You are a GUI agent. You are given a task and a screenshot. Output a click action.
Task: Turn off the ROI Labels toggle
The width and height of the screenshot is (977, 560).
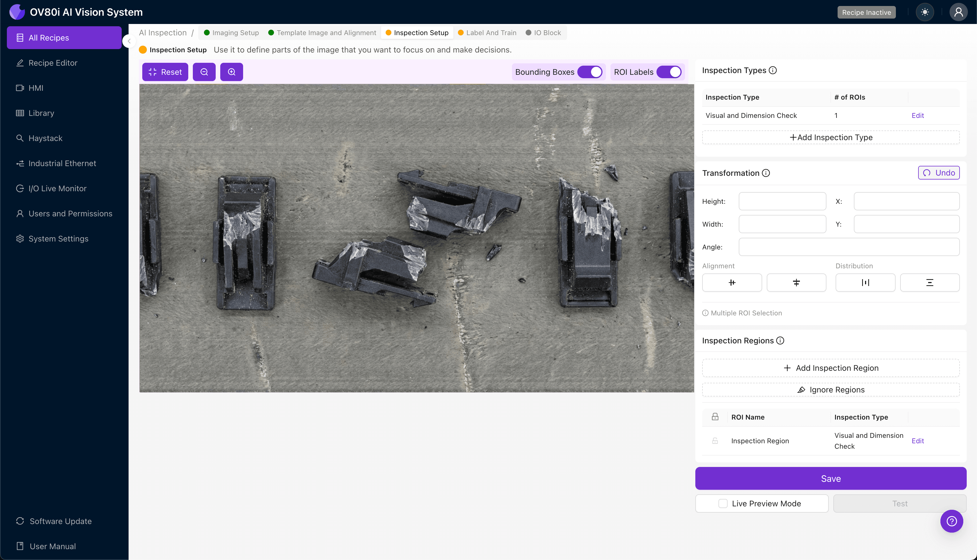(x=669, y=72)
